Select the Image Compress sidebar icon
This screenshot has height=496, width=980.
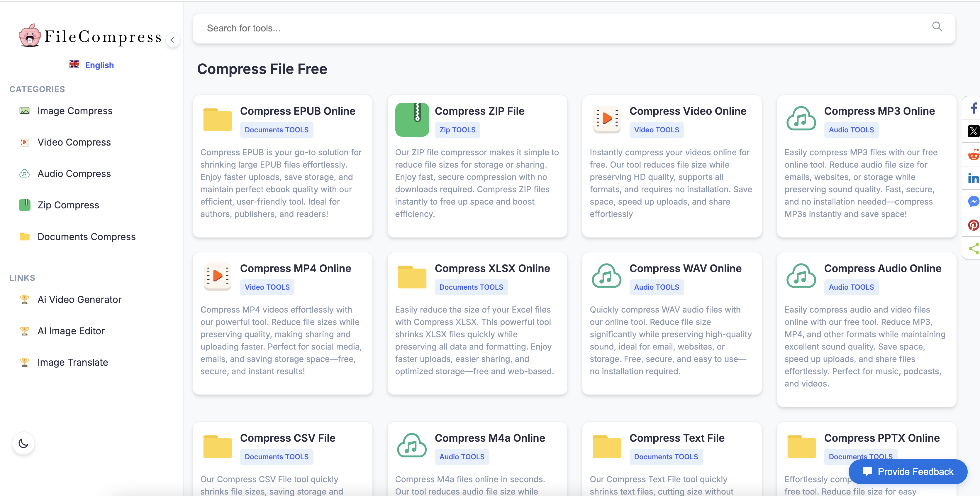24,110
